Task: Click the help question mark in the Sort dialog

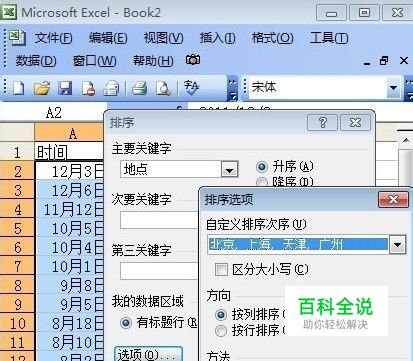Action: [x=322, y=123]
